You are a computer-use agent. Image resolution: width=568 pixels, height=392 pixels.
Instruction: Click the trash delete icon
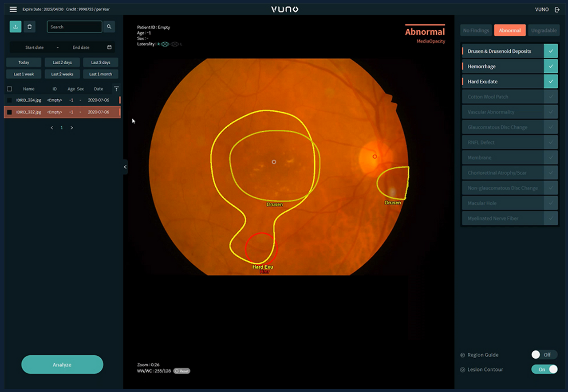point(29,27)
